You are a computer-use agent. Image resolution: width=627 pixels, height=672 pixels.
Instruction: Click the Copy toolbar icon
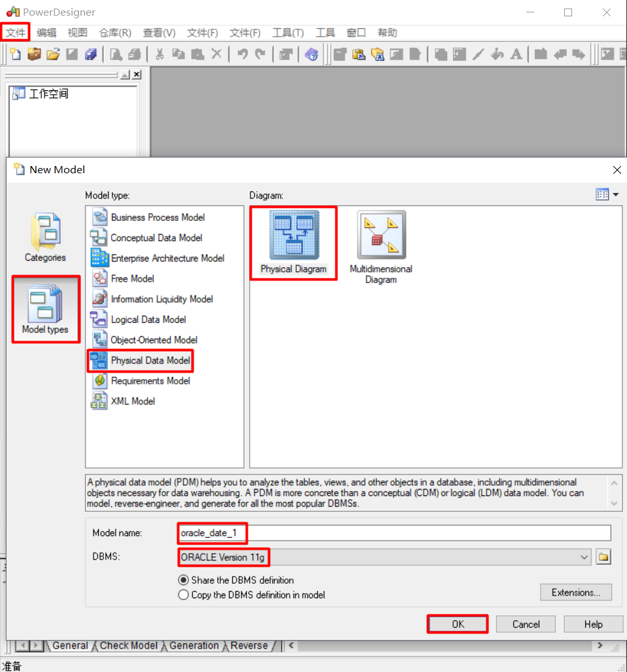(178, 54)
